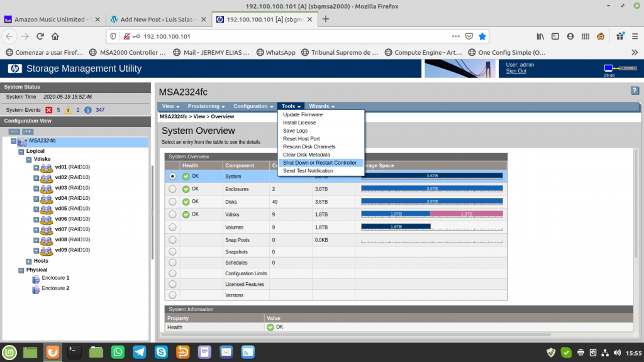Open the terminal from the taskbar
This screenshot has height=362, width=644.
74,352
